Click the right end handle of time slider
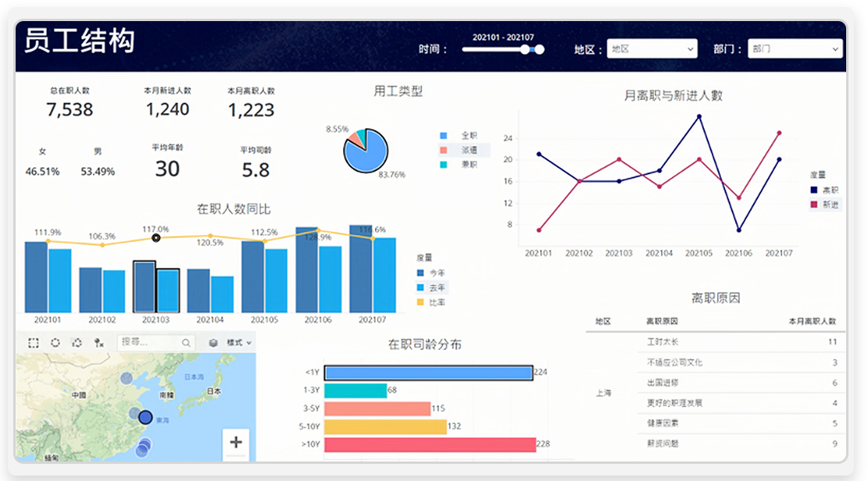The image size is (868, 481). click(x=539, y=49)
